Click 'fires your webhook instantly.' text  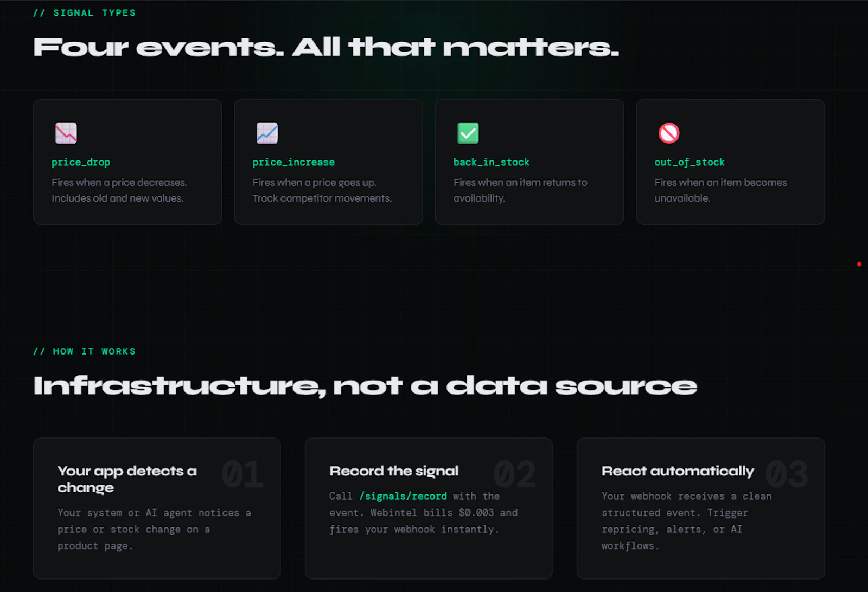pyautogui.click(x=414, y=529)
